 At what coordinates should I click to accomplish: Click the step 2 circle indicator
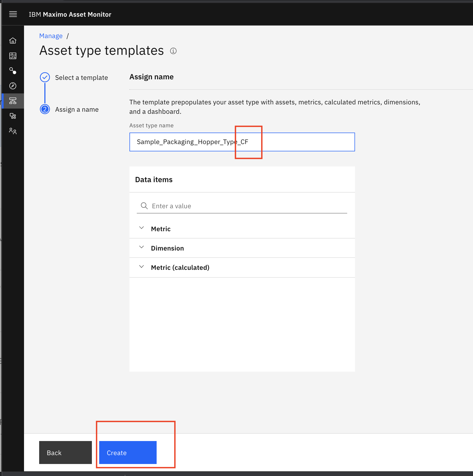click(45, 109)
